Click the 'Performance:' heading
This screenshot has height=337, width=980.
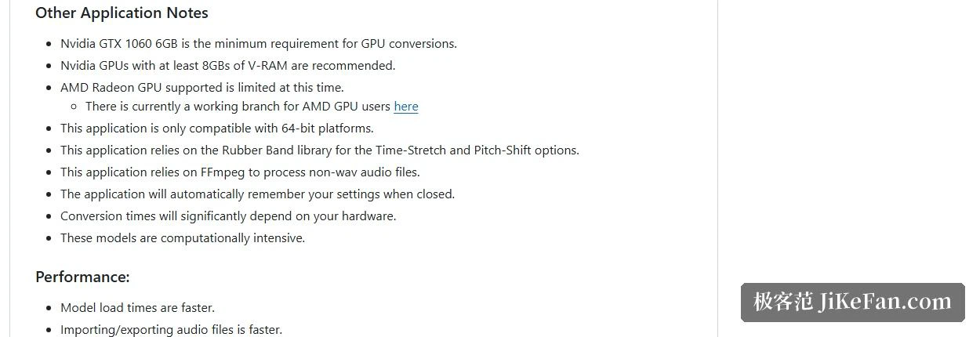pyautogui.click(x=82, y=277)
